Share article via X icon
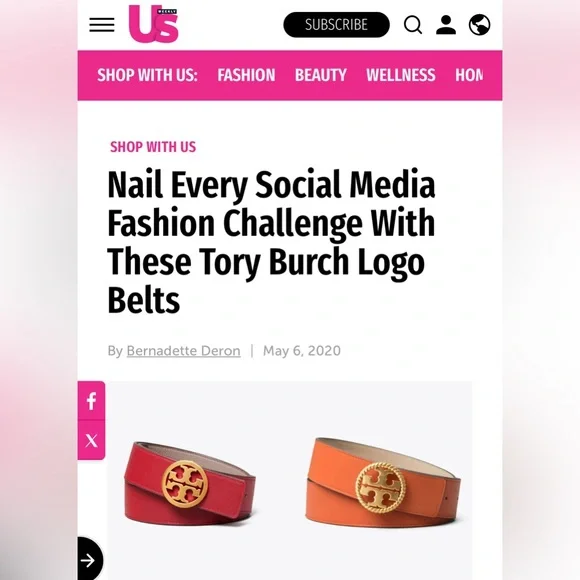The height and width of the screenshot is (580, 580). click(91, 441)
